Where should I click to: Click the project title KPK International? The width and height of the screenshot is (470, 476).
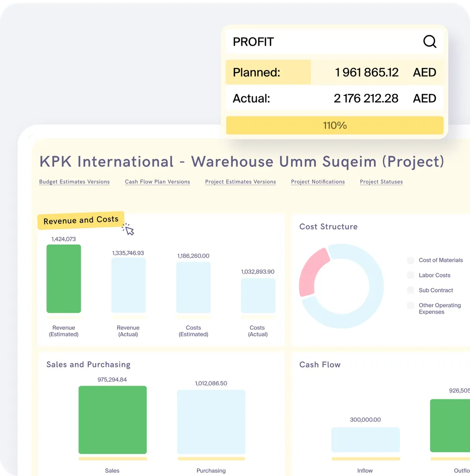pyautogui.click(x=242, y=161)
